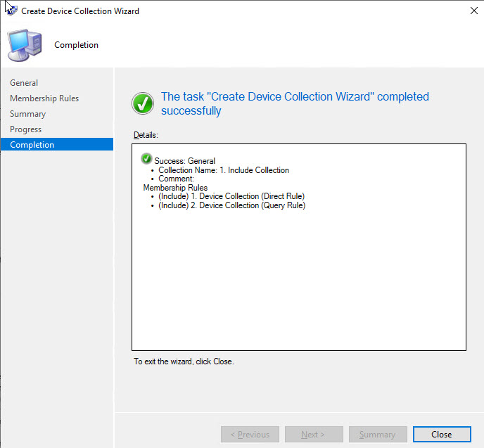Click the empty area of the Details box

coord(298,281)
